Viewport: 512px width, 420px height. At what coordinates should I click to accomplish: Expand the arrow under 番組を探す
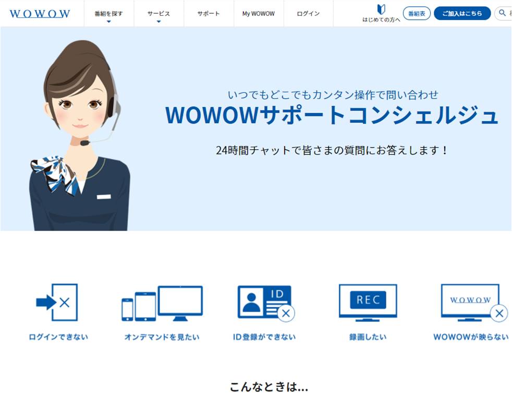point(109,21)
